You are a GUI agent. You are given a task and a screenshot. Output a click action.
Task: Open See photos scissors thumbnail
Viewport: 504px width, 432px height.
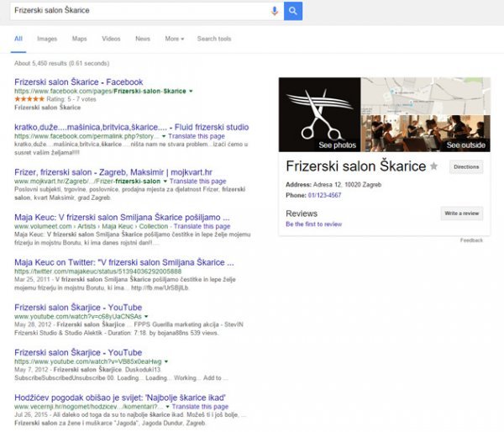319,114
